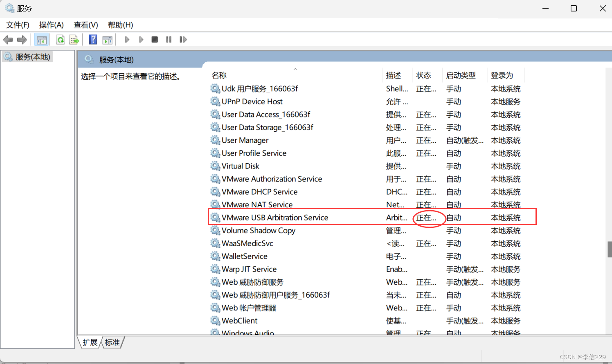Click 自动(触发... startup type of User Manager

pos(465,140)
